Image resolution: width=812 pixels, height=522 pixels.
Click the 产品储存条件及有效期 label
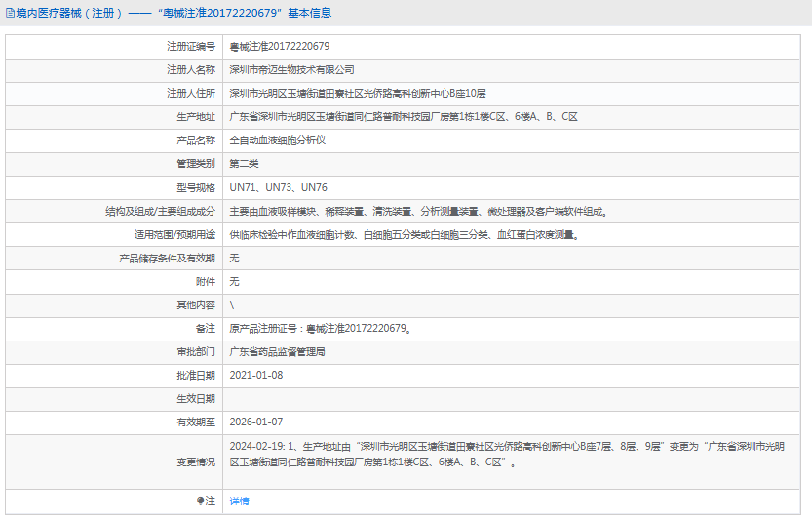click(167, 259)
